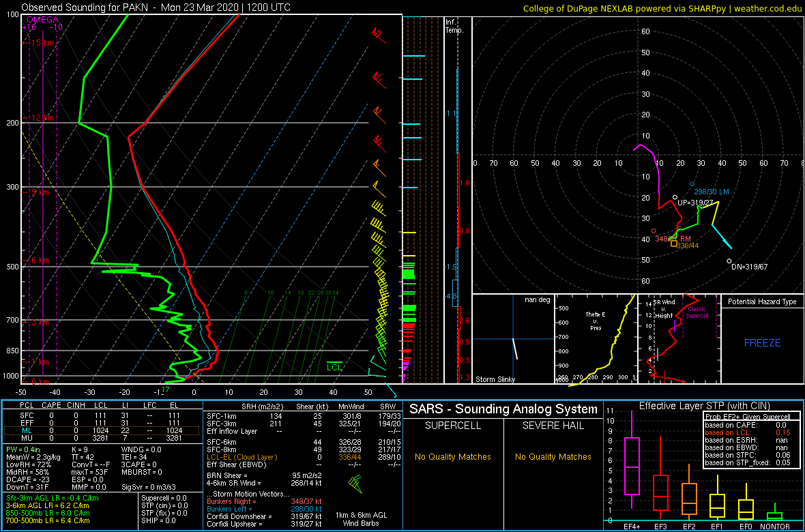Click the Supercell = 0.0 composite value
The image size is (805, 532).
click(164, 498)
